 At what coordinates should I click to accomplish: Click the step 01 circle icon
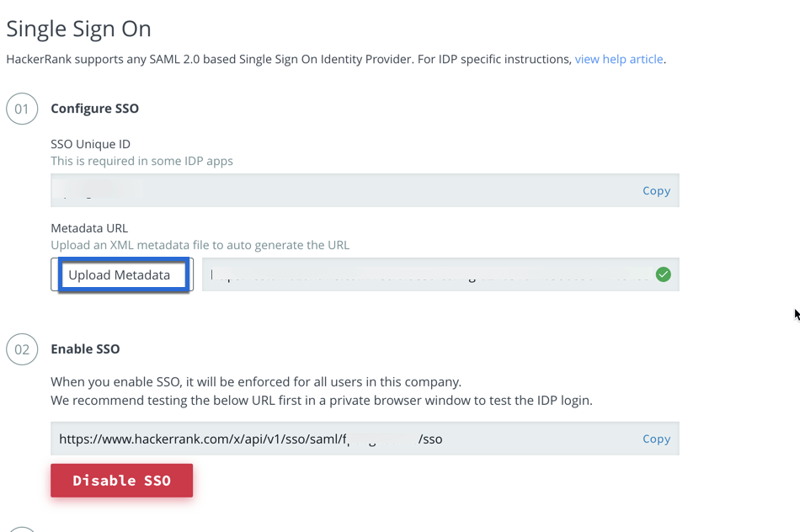click(x=22, y=109)
